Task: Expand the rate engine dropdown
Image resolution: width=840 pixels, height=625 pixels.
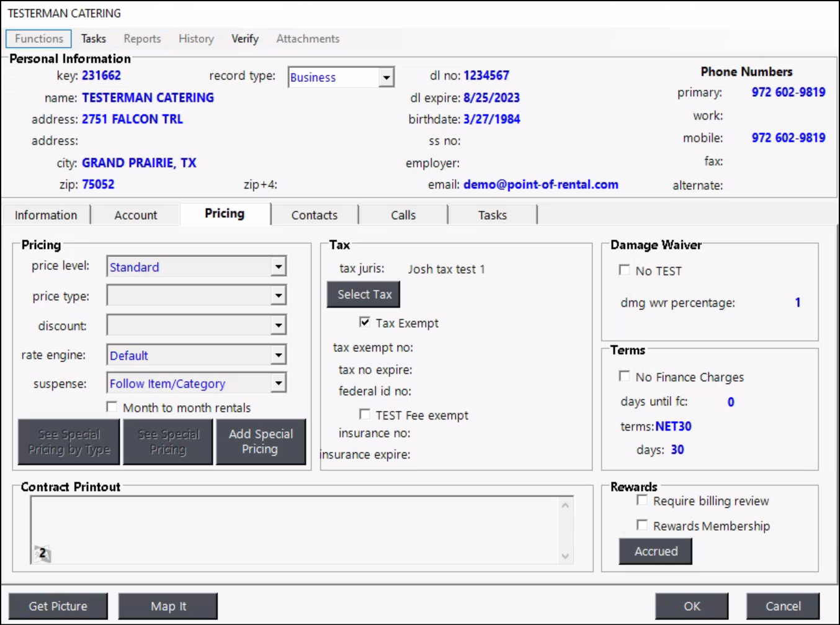Action: click(279, 355)
